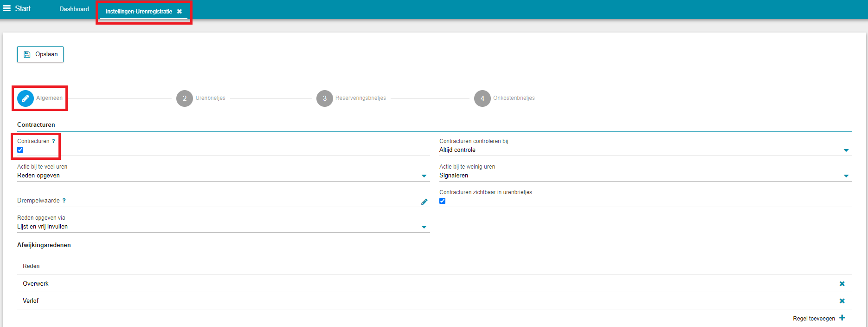Delete the Overwerk reason row
Image resolution: width=868 pixels, height=327 pixels.
click(x=842, y=284)
